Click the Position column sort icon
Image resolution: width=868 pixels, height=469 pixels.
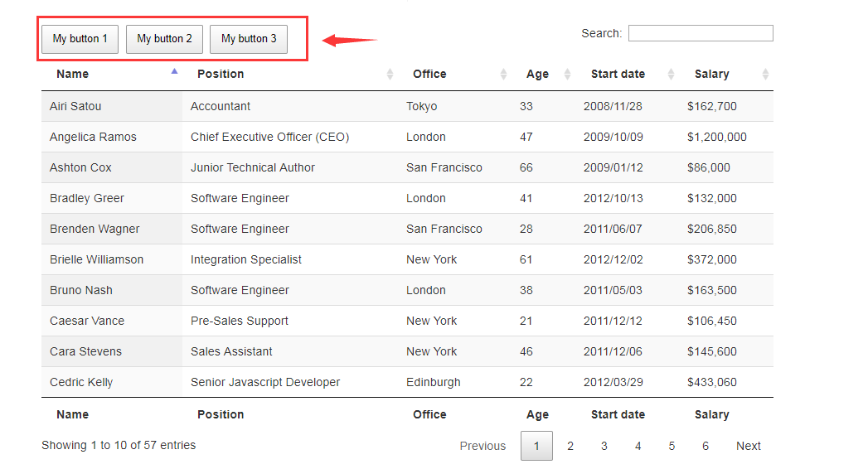tap(390, 75)
